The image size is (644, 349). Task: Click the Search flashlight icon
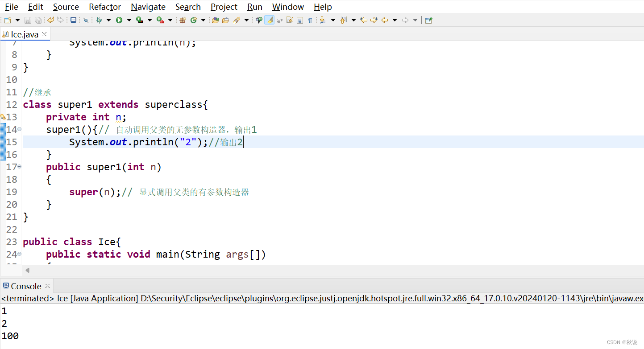coord(237,20)
